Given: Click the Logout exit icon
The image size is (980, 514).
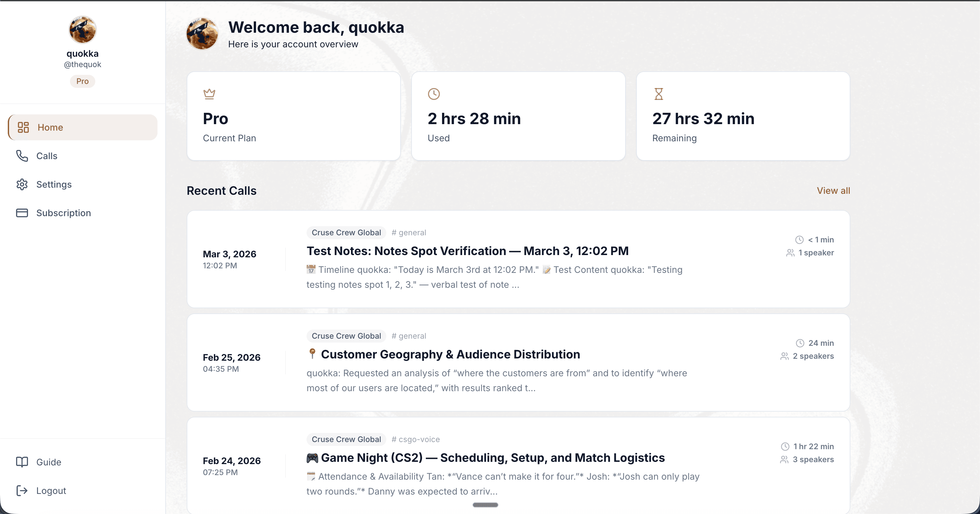Looking at the screenshot, I should tap(22, 490).
